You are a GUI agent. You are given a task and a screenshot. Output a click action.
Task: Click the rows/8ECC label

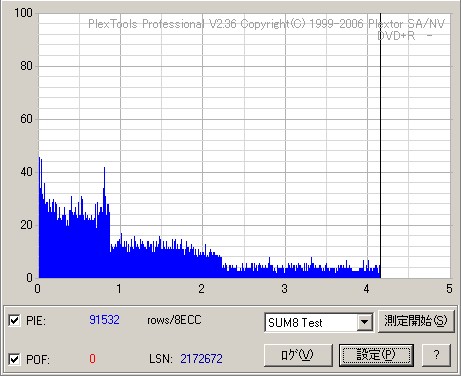click(174, 320)
